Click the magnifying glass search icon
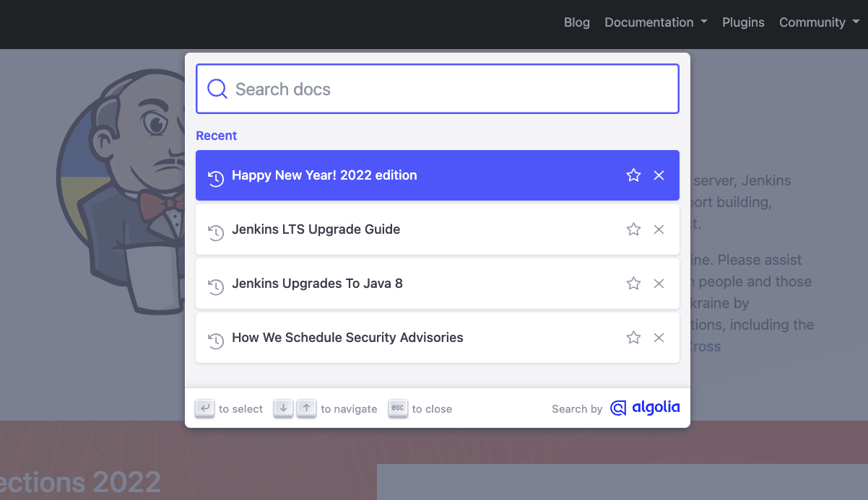Screen dimensions: 868x500 [217, 89]
